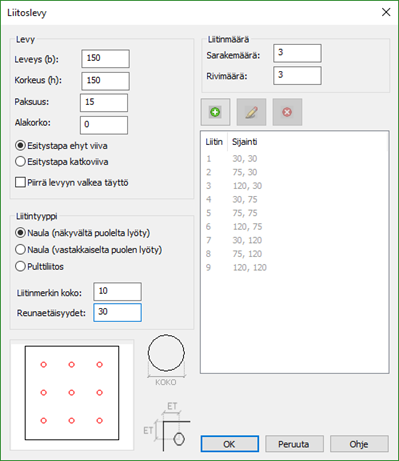This screenshot has width=399, height=461.
Task: Confirm with the OK button
Action: pos(230,444)
